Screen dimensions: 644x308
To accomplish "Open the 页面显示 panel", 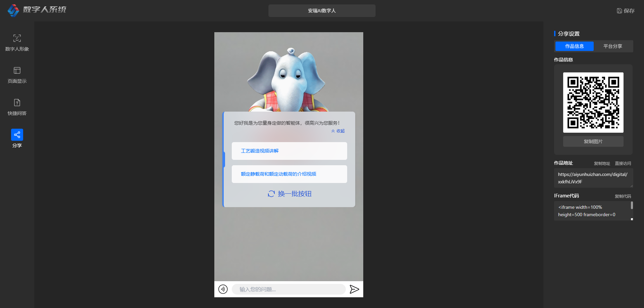I will [17, 75].
